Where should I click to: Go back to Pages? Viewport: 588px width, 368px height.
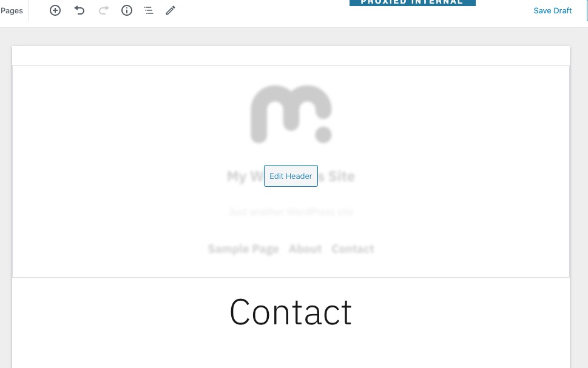pos(12,10)
